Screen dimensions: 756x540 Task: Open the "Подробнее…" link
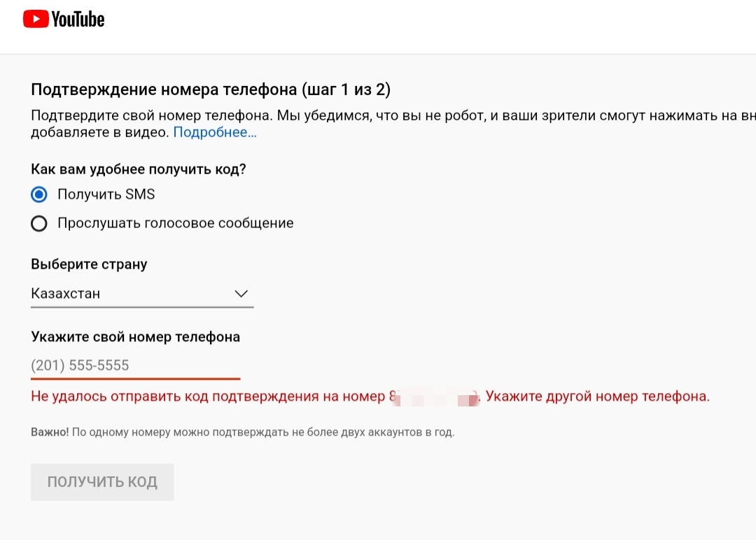coord(215,132)
